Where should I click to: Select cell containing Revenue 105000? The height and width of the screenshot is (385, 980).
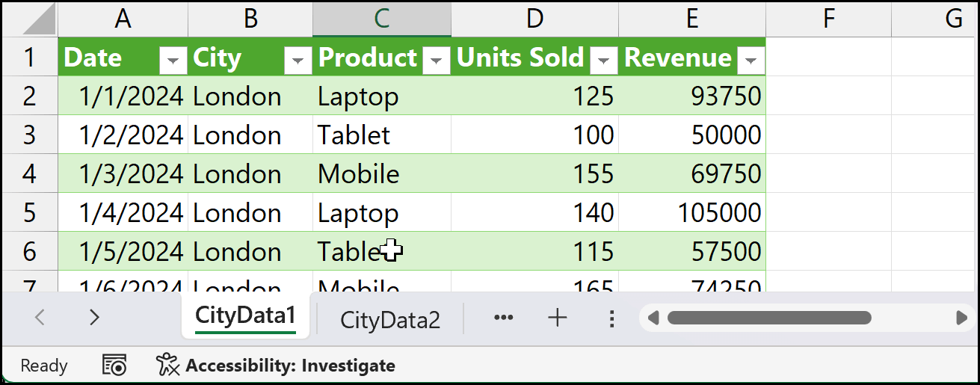click(691, 213)
